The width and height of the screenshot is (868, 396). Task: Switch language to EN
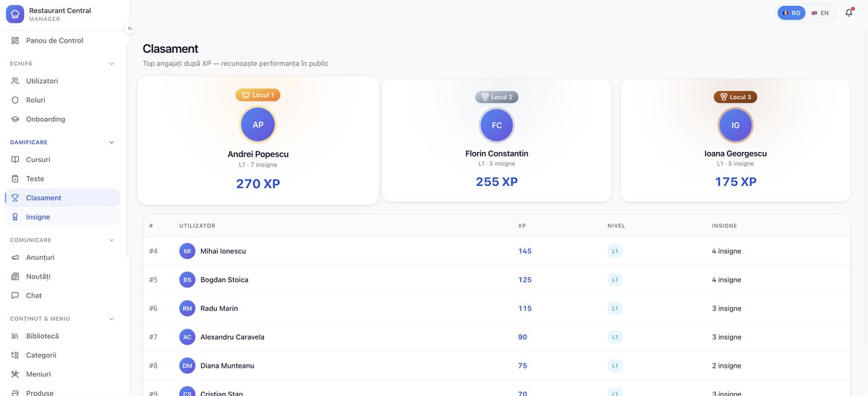(820, 13)
